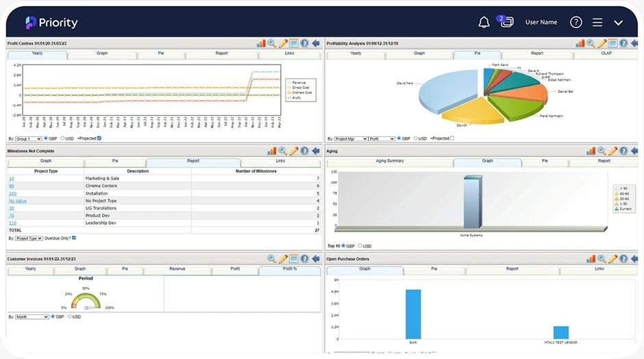Click the magnifier icon in Customer Invoices panel
This screenshot has width=644, height=359.
coord(271,259)
